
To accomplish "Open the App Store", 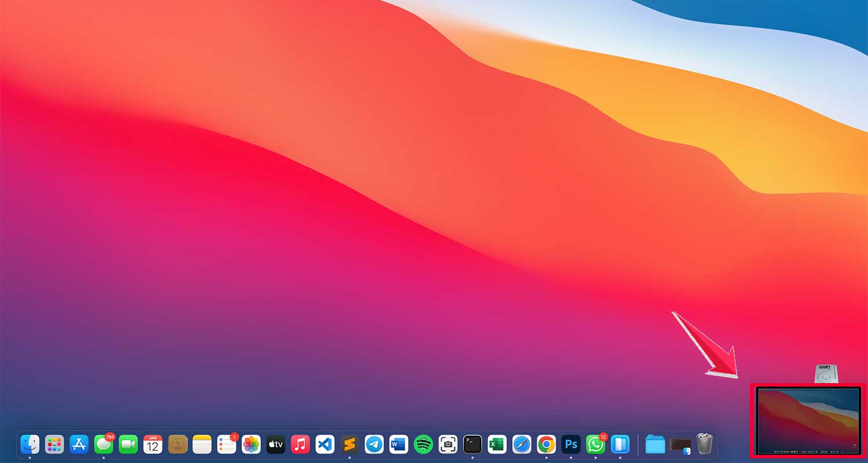I will [79, 443].
